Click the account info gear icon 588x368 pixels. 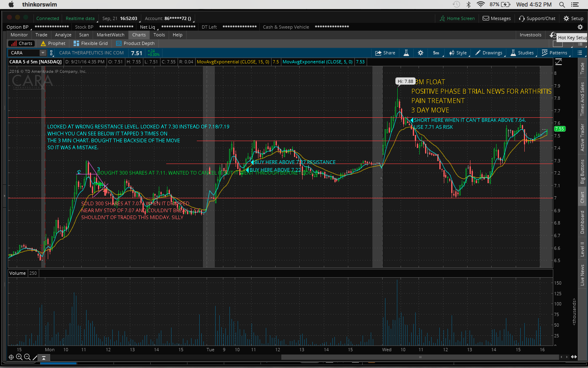[x=580, y=27]
